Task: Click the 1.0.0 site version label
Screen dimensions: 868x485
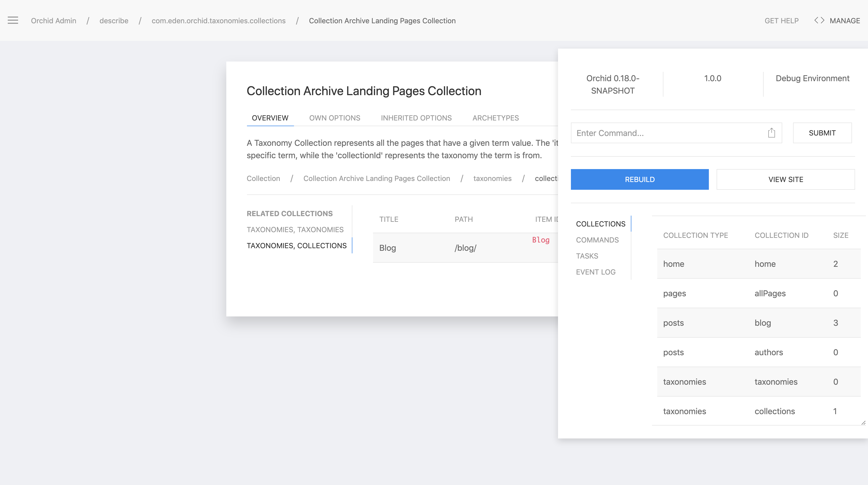Action: click(712, 78)
